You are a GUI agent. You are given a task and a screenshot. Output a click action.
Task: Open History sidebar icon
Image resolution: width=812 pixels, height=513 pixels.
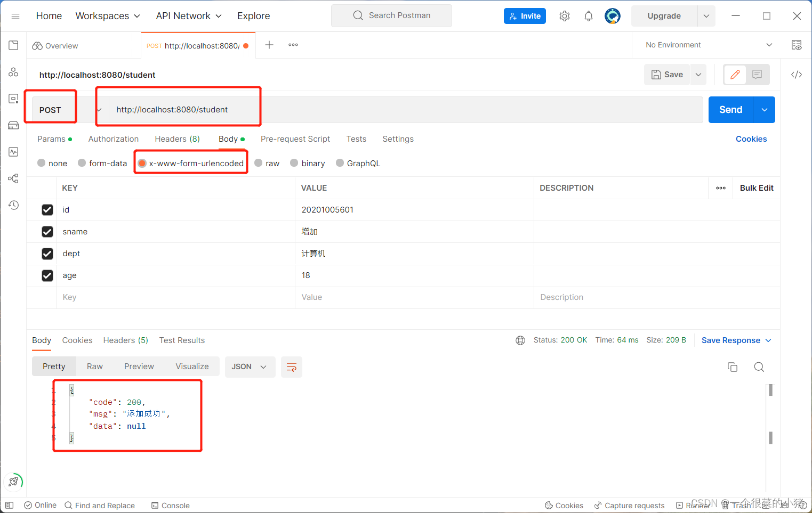coord(13,205)
